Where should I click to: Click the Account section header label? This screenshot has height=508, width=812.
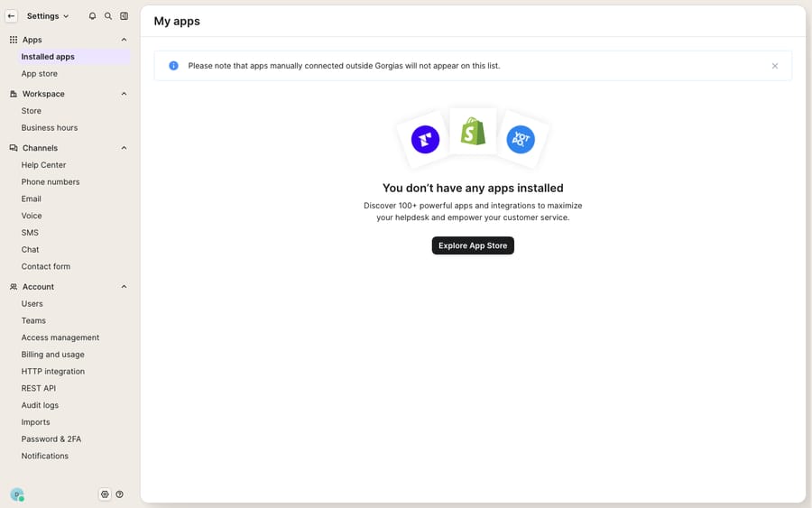[x=38, y=286]
